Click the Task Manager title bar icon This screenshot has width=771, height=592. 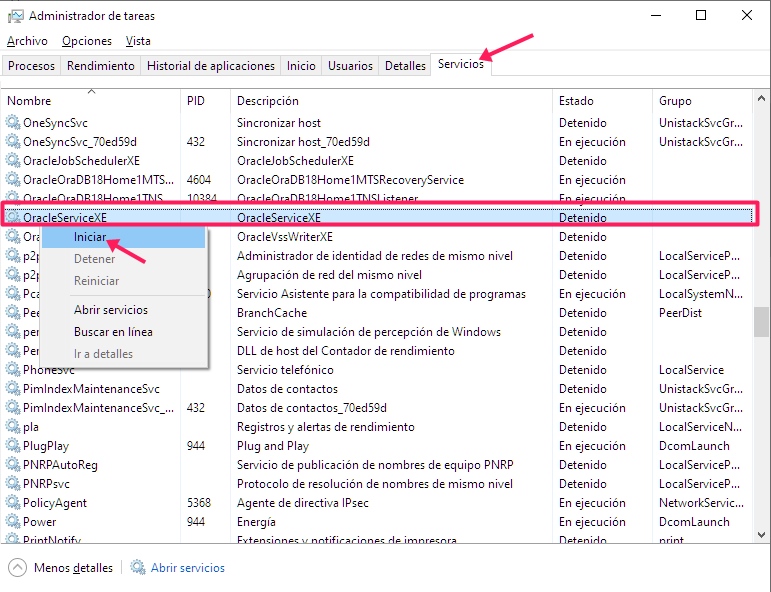point(14,16)
